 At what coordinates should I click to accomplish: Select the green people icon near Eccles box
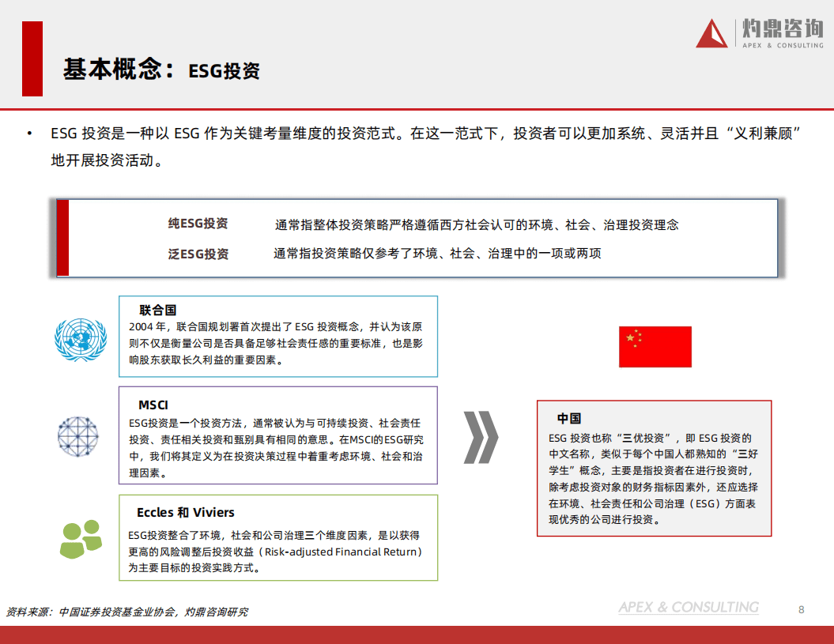coord(79,537)
